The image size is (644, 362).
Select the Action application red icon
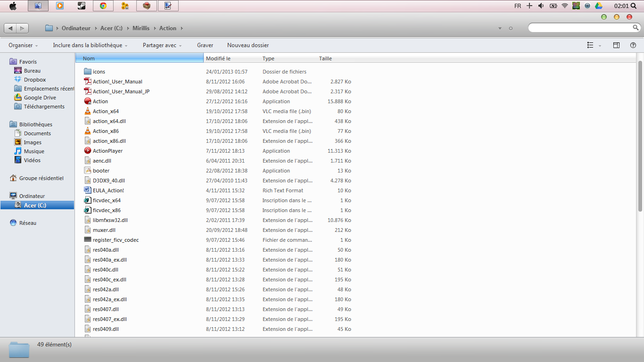[88, 101]
